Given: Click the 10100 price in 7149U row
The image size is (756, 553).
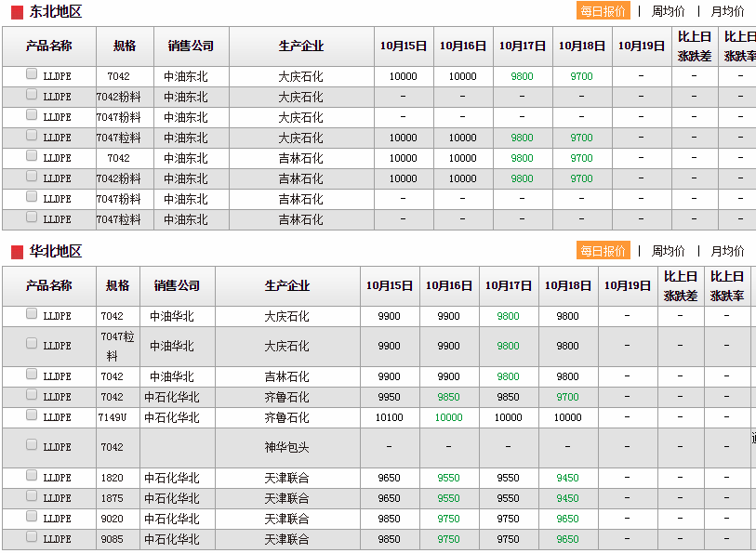Looking at the screenshot, I should [x=389, y=417].
